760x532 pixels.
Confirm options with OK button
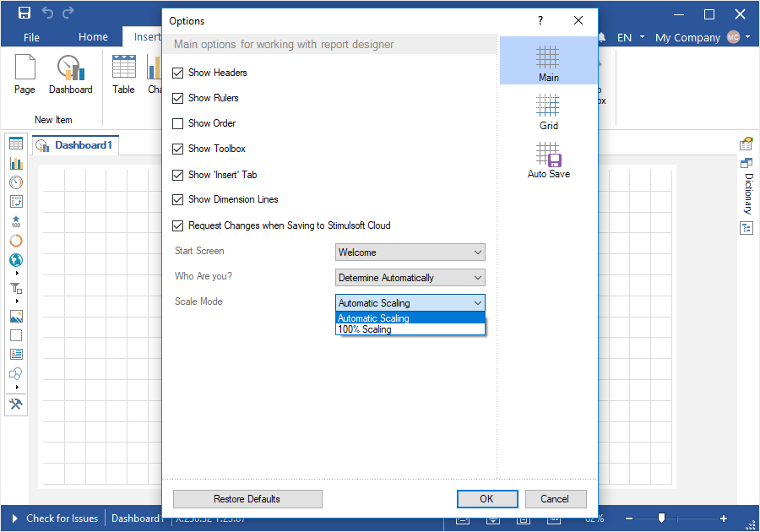click(486, 499)
